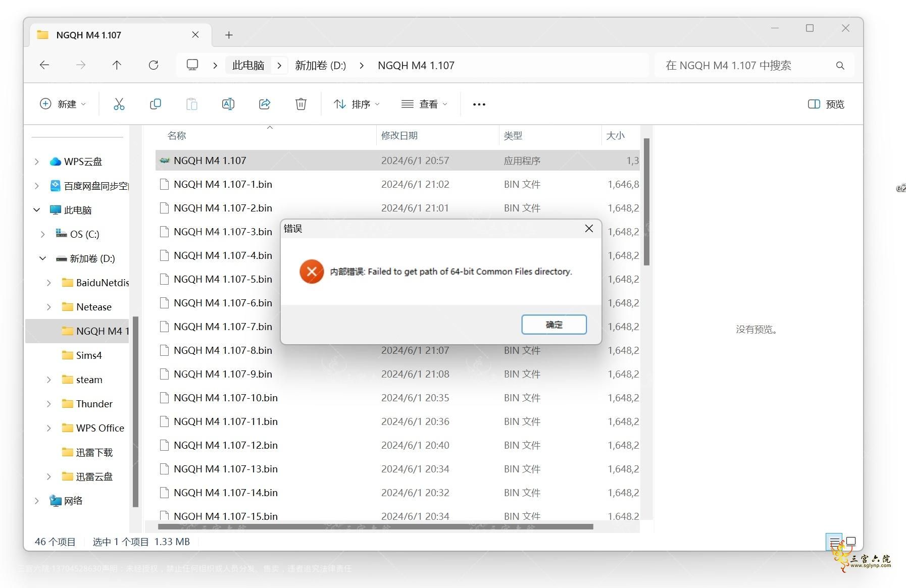
Task: Open a new tab with plus
Action: pyautogui.click(x=229, y=35)
